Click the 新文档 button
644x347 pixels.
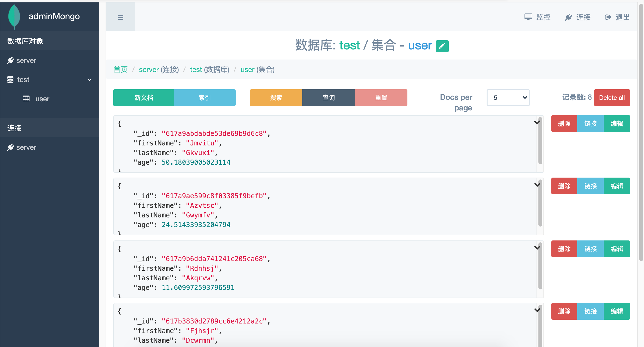coord(143,97)
